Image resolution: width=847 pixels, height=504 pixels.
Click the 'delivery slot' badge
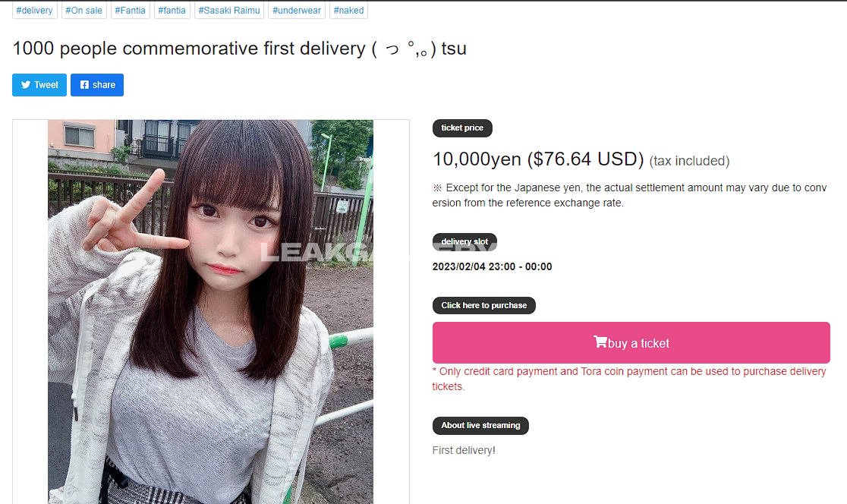click(x=464, y=242)
